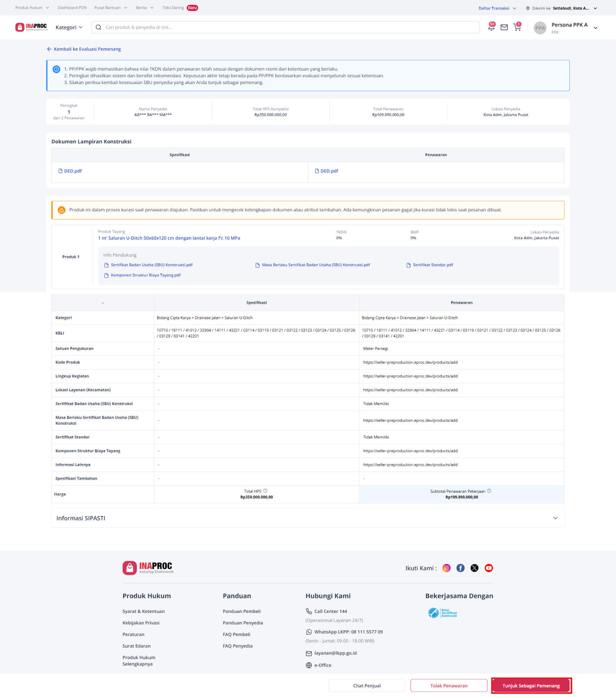Expand the Informasi SIPASTI section
Viewport: 616px width, 697px height.
(308, 518)
